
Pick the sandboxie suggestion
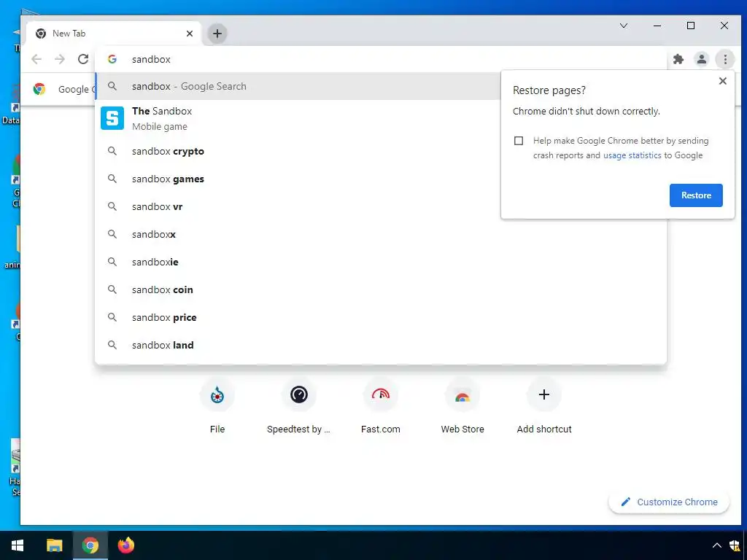click(x=381, y=262)
